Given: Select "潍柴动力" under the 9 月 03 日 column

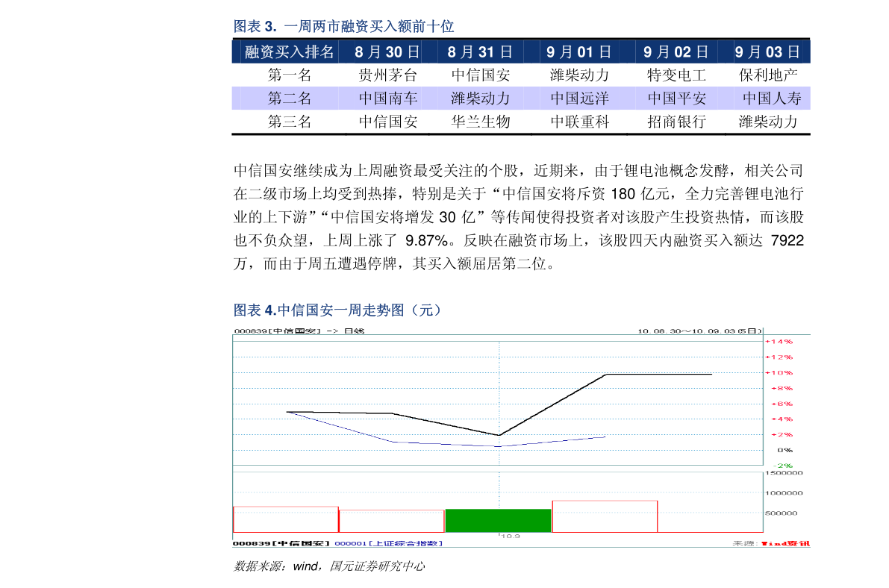Looking at the screenshot, I should pos(767,122).
